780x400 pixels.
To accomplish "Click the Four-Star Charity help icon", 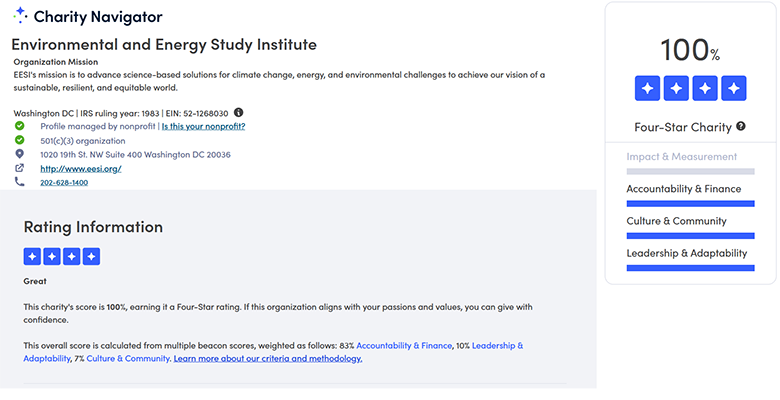I will click(741, 127).
